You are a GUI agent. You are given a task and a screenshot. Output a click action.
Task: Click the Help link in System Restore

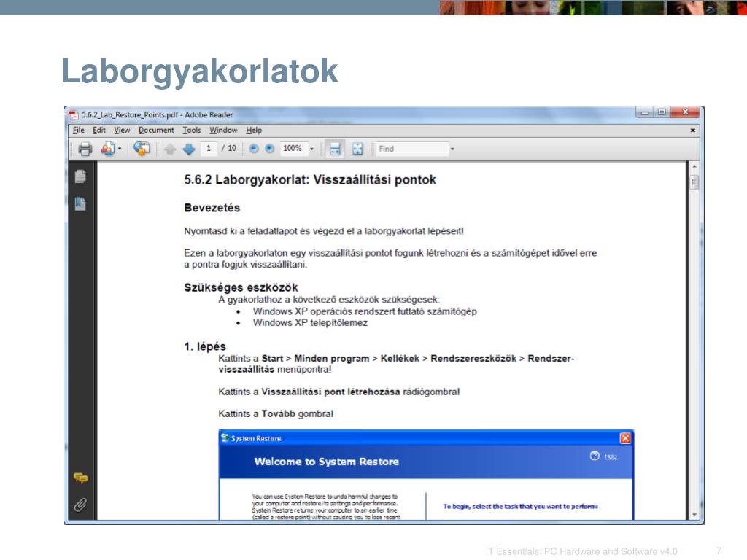point(611,456)
